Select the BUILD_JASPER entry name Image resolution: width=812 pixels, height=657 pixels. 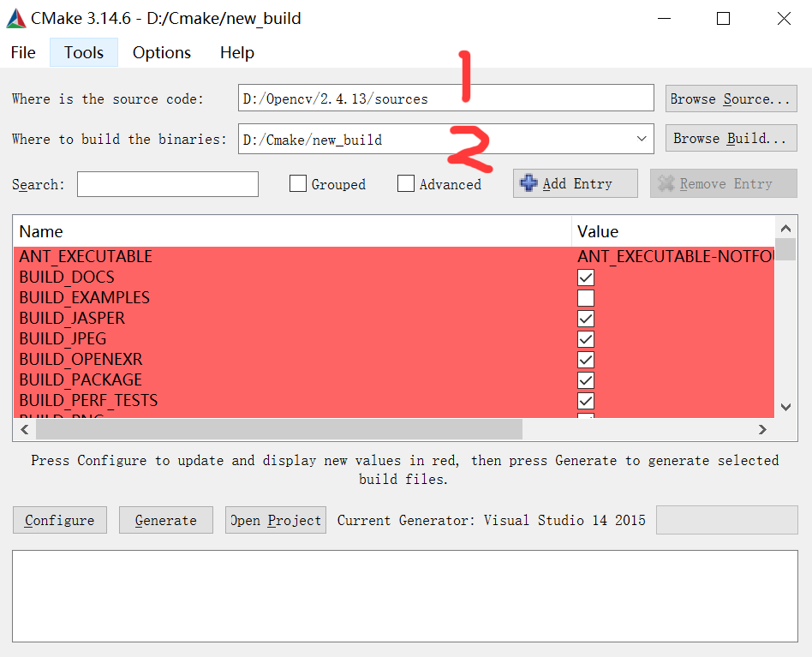(72, 318)
